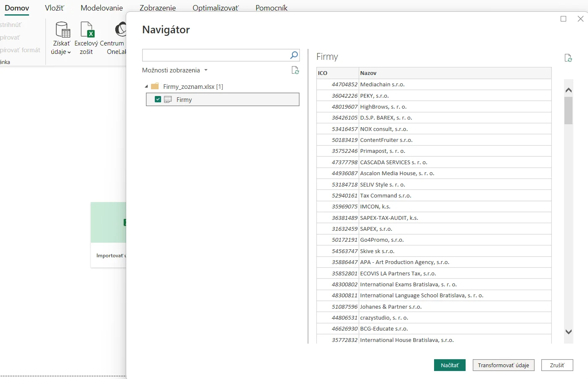Click the preview refresh icon next to Firmy heading

click(x=568, y=58)
